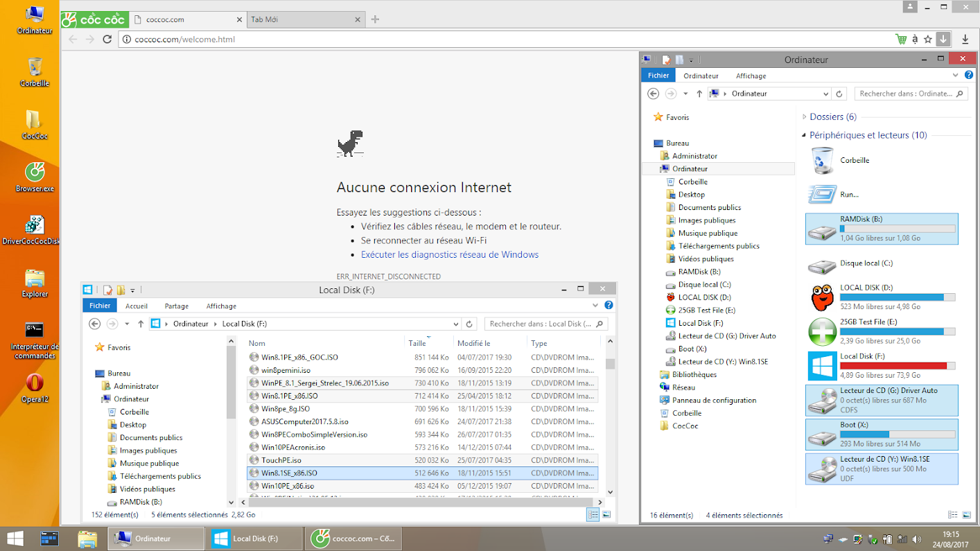Open the Explorer desktop shortcut
The height and width of the screenshot is (551, 980).
[x=35, y=283]
